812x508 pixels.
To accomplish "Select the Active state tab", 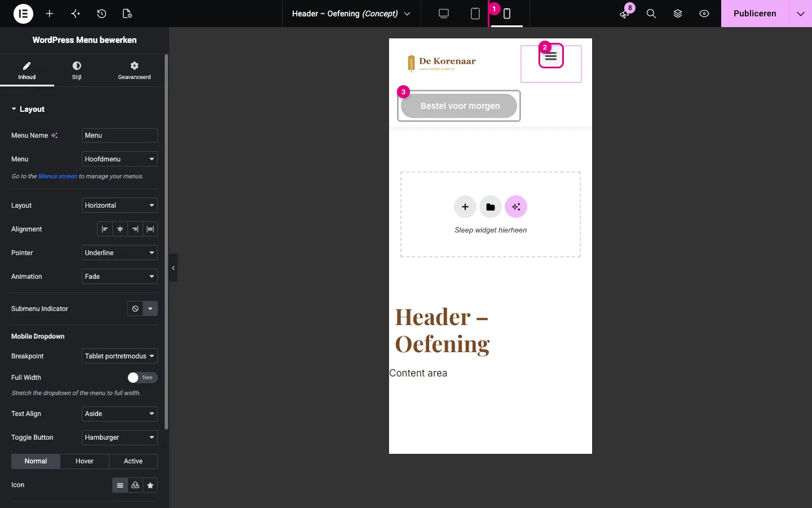I will [x=133, y=461].
